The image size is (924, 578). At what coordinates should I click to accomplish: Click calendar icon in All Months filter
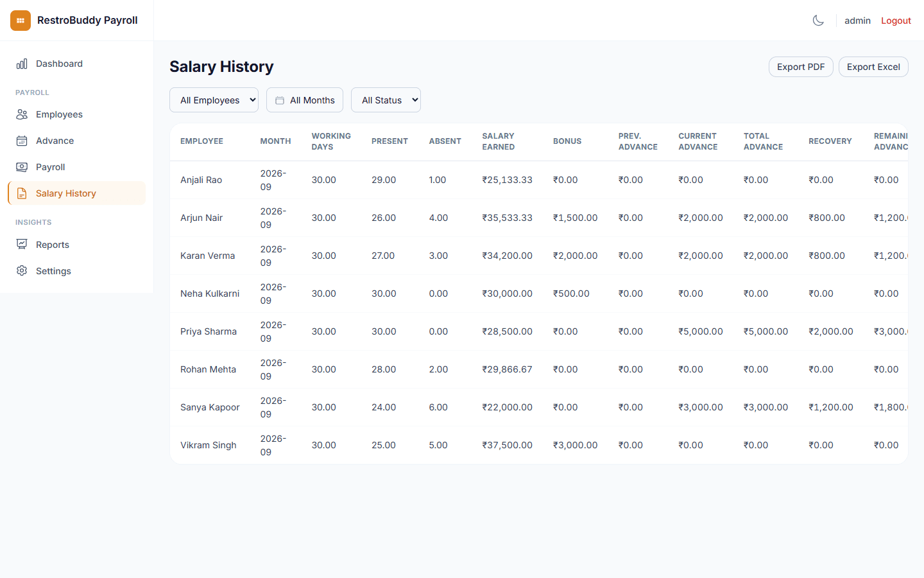(x=280, y=100)
